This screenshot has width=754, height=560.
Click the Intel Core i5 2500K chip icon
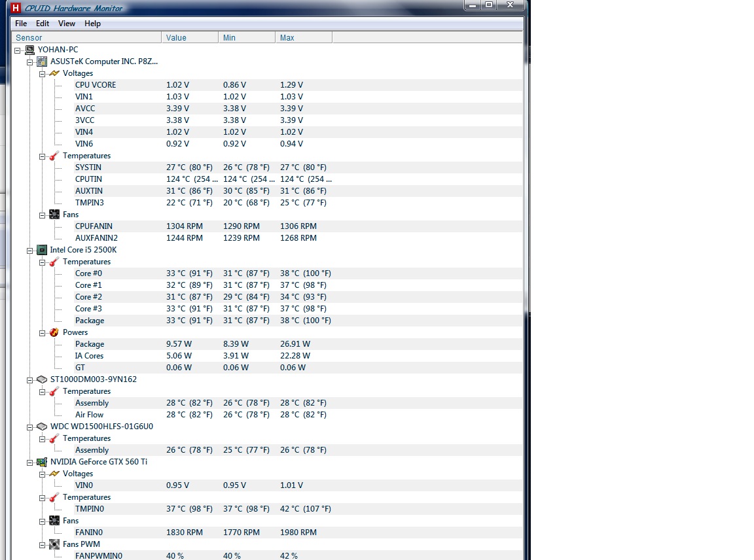(42, 250)
